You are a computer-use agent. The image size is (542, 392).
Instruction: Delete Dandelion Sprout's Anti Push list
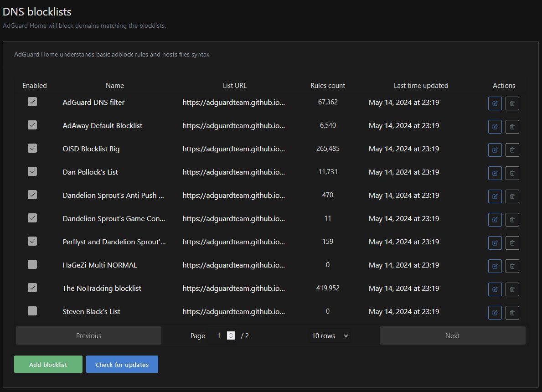pyautogui.click(x=512, y=196)
